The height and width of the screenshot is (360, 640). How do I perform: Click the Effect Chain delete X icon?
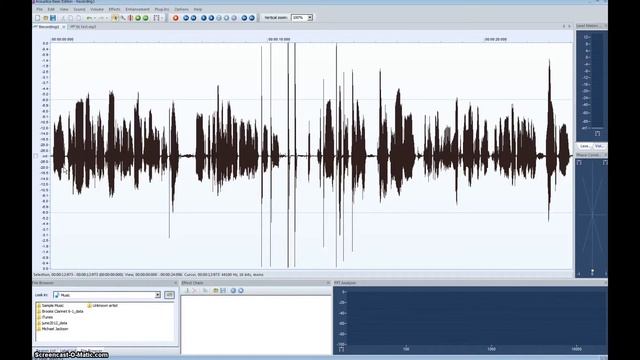click(x=195, y=291)
